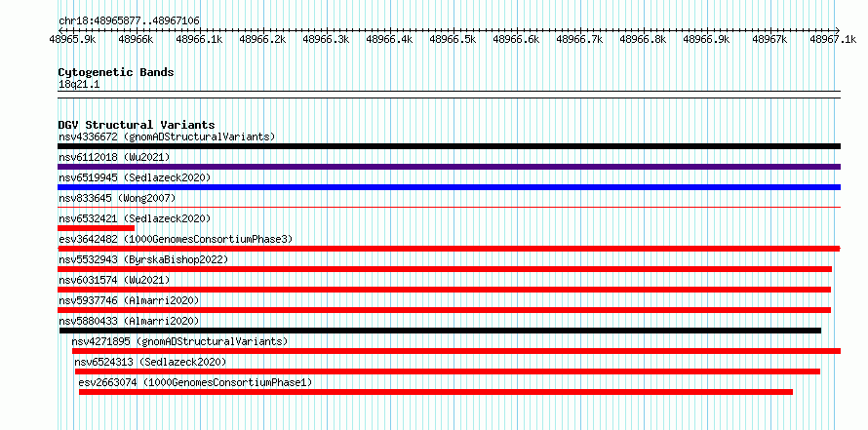
Task: Click the chr18:48965877..48967106 coordinate text
Action: click(x=129, y=21)
